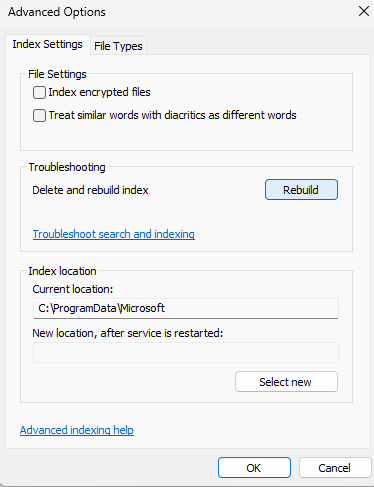
Task: Click the Current location path field
Action: (186, 308)
